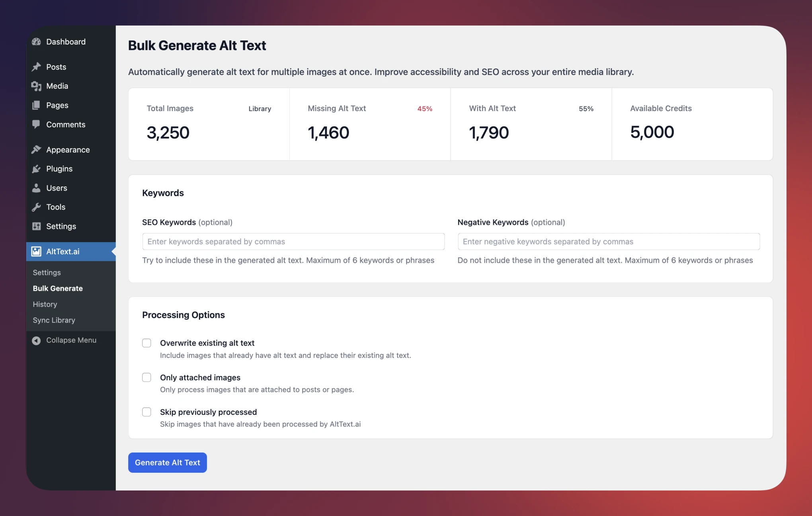Click the Users person icon
The width and height of the screenshot is (812, 516).
point(37,188)
